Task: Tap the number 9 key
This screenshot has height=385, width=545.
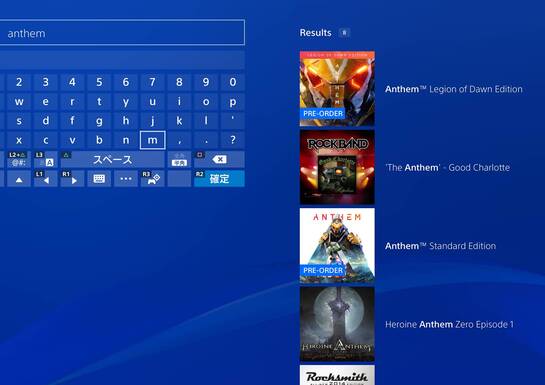Action: [x=206, y=82]
